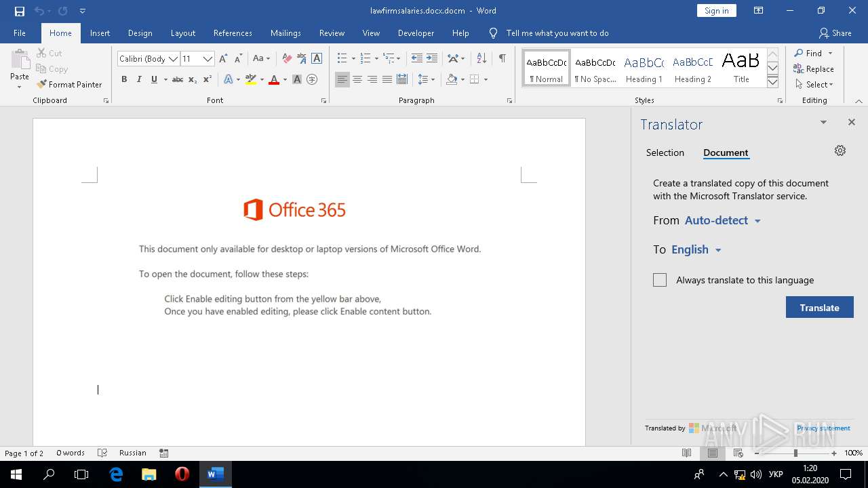Click the Character Border icon
The height and width of the screenshot is (488, 868).
pos(317,59)
